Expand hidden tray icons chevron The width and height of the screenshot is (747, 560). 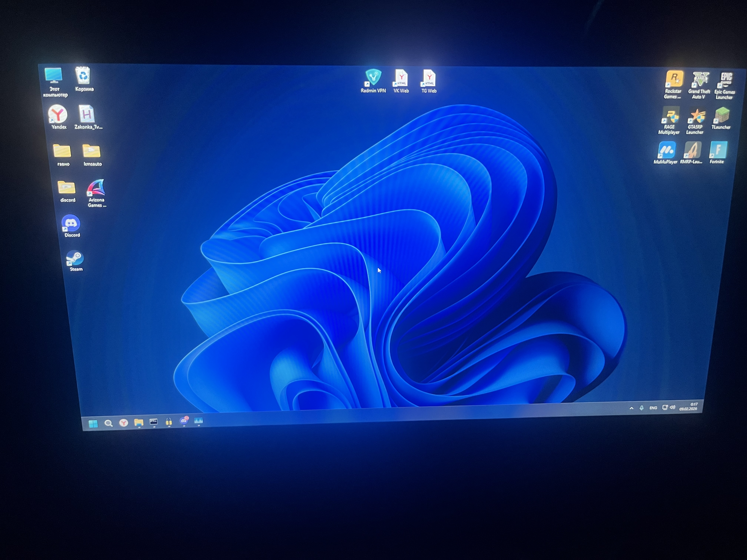coord(631,408)
